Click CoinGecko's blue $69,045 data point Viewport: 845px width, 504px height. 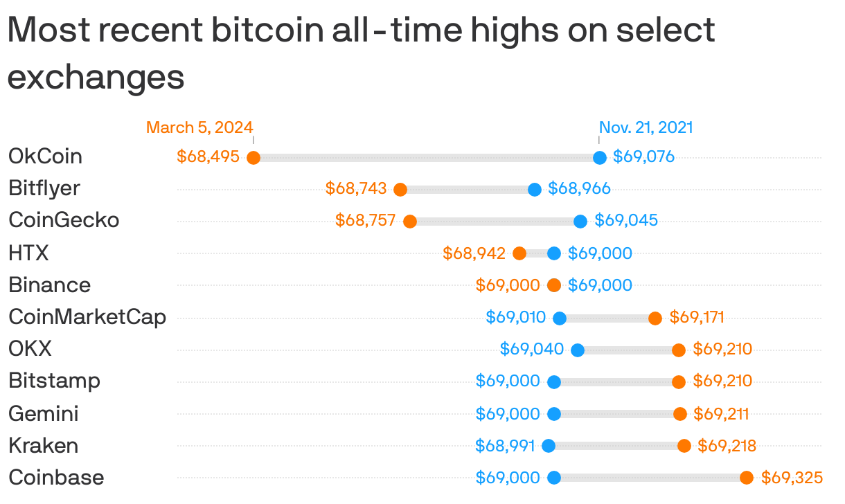580,222
